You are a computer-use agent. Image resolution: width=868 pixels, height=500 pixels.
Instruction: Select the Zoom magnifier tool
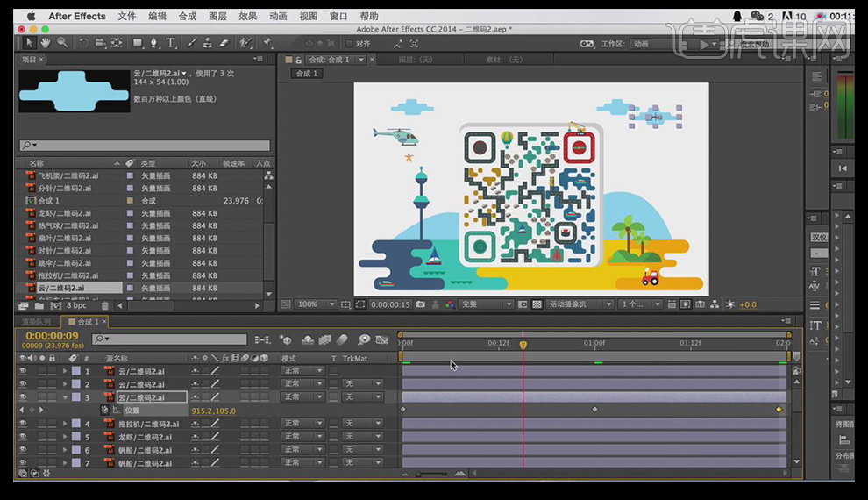tap(61, 42)
